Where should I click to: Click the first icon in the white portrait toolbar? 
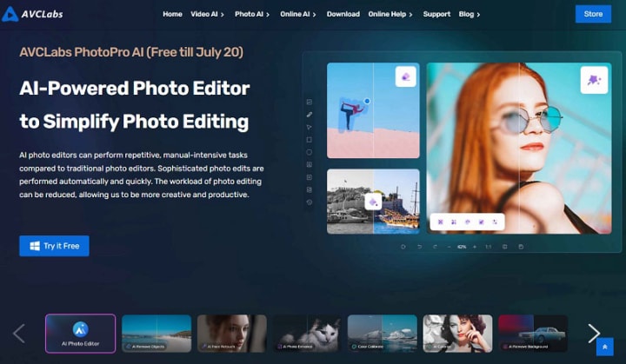[440, 222]
